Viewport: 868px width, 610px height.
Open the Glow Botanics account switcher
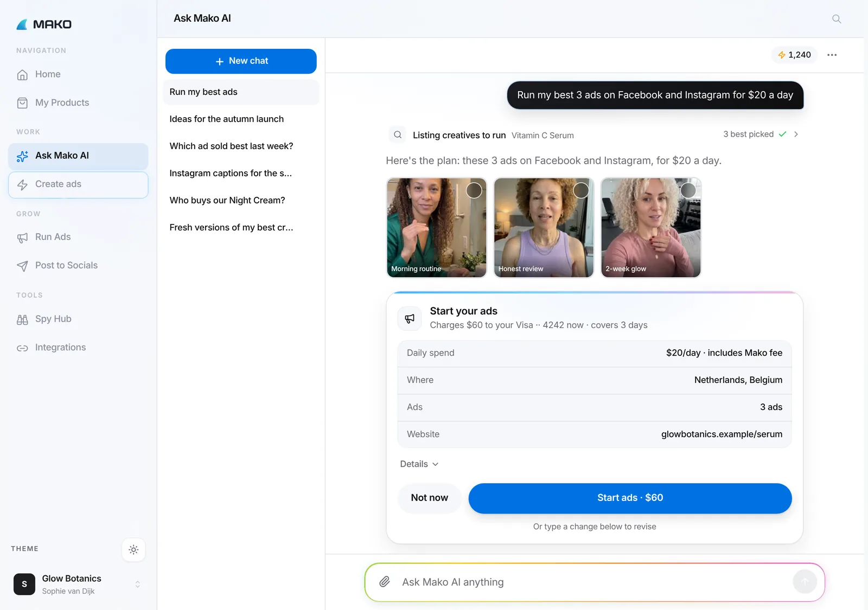[x=78, y=584]
